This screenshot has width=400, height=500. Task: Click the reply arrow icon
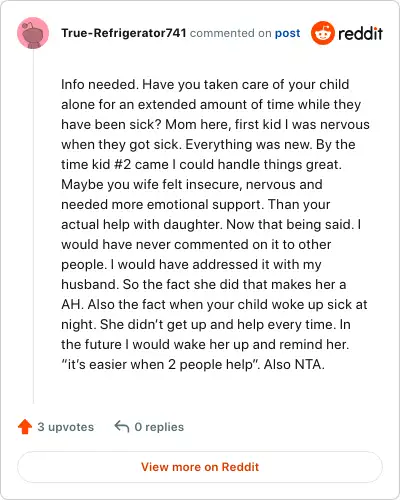click(x=122, y=426)
